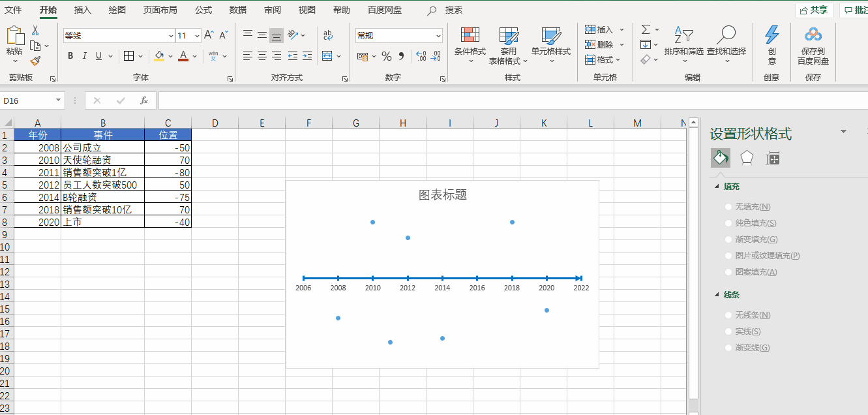
Task: Open Fill & Line tab in format pane
Action: 721,158
